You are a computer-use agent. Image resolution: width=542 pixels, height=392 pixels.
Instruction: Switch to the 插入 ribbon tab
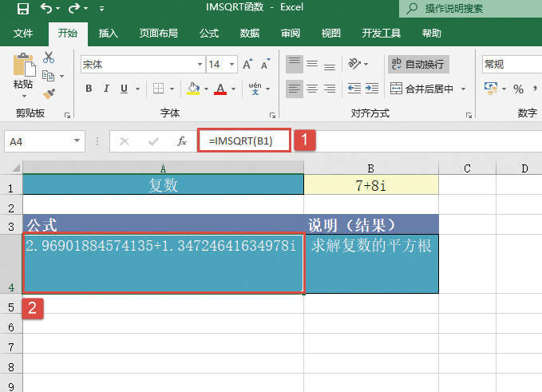(109, 34)
